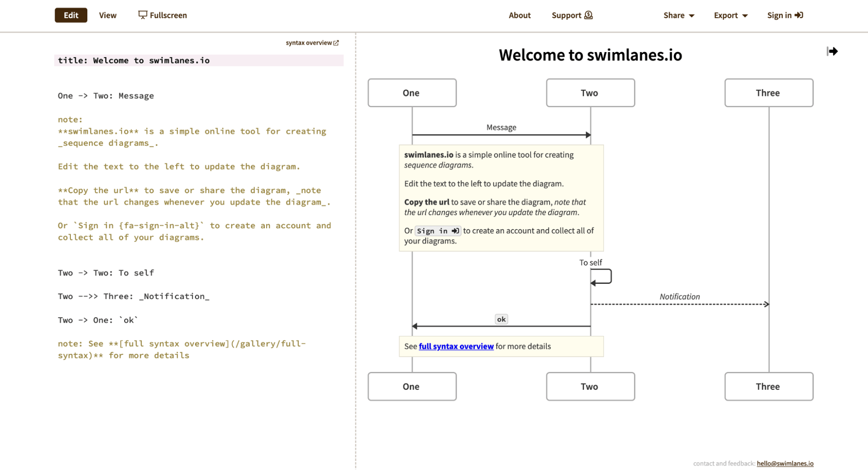Open the "syntax overview" link above the editor
This screenshot has height=470, width=868.
tap(309, 43)
